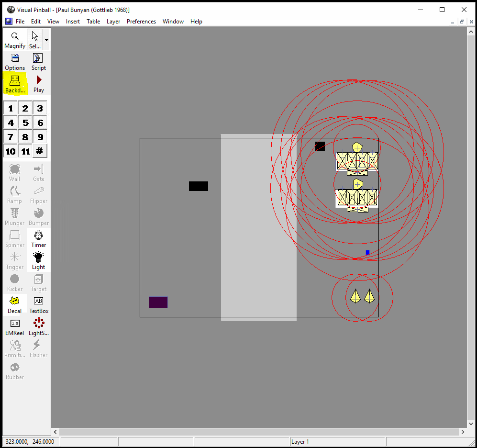Open the Insert menu
Screen dimensions: 477x448
[x=73, y=22]
